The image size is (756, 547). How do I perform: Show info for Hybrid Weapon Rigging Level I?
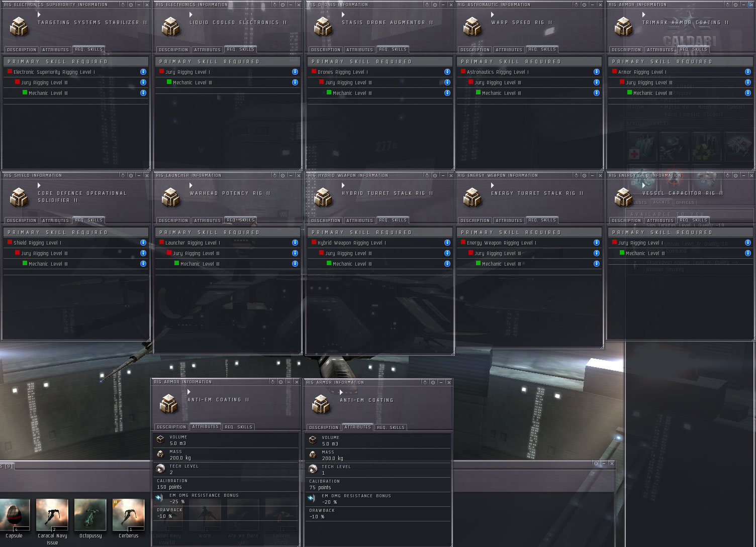447,243
